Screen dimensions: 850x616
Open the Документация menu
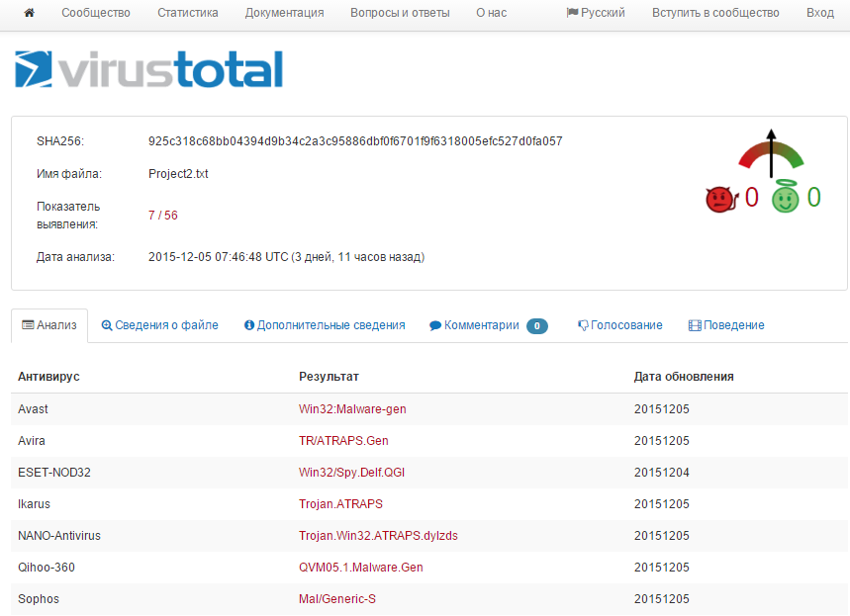284,13
